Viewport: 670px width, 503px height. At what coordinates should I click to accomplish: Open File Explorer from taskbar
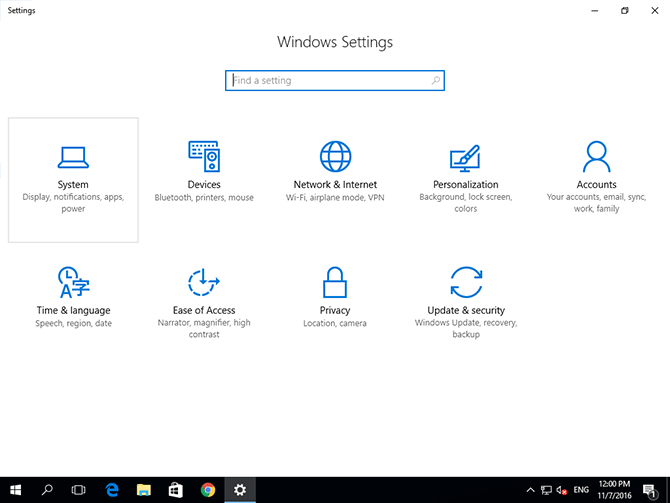[144, 490]
